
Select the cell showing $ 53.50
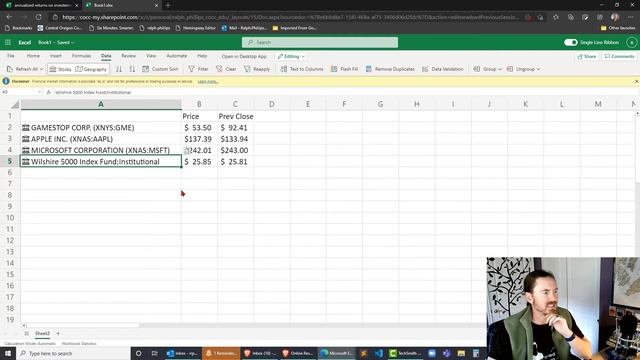tap(199, 128)
